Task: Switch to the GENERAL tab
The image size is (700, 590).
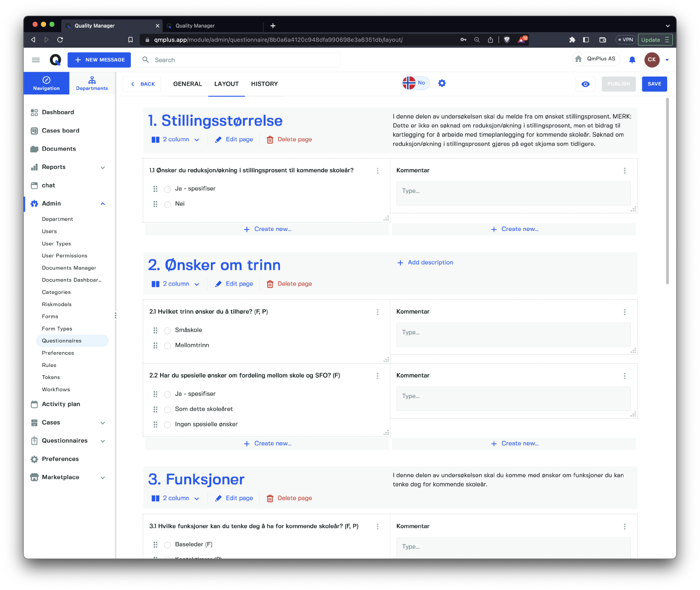Action: pos(187,84)
